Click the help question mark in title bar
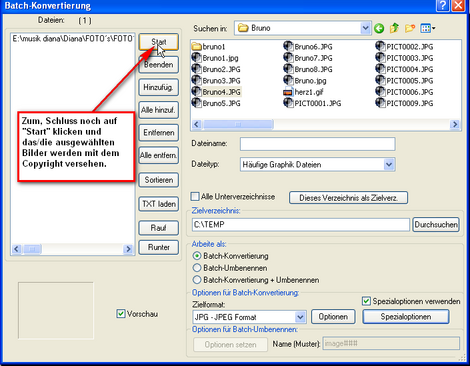 tap(443, 5)
